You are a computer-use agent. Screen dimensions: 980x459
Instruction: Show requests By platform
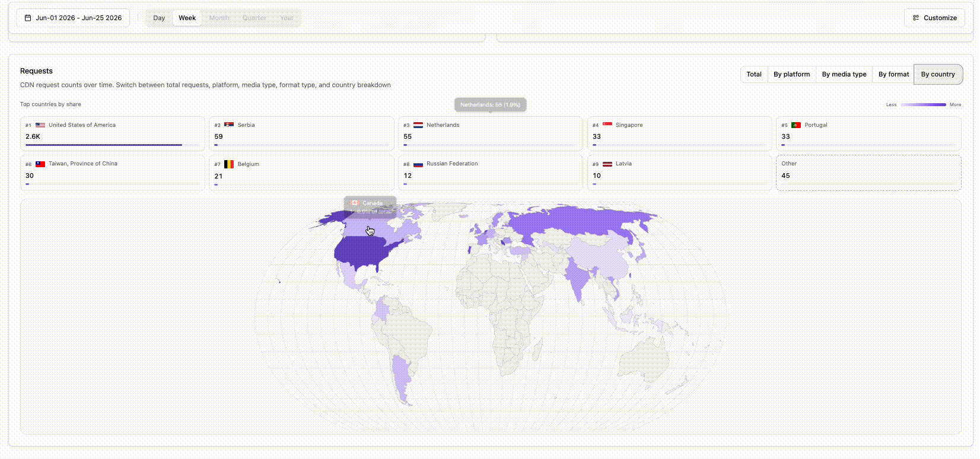791,74
